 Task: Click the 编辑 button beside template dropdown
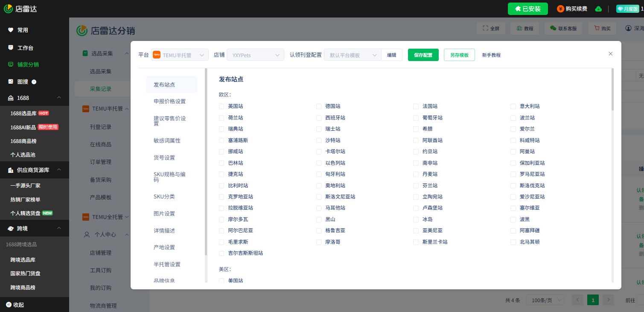[x=392, y=55]
